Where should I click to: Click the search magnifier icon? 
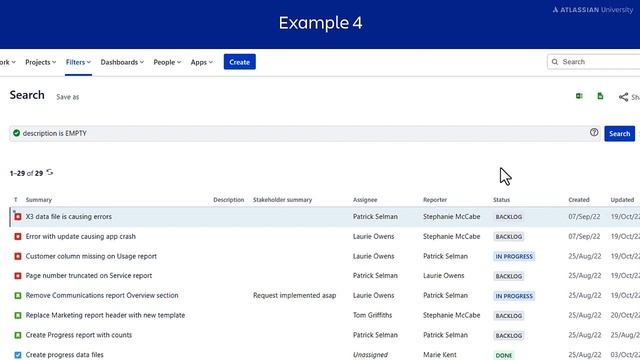(555, 62)
